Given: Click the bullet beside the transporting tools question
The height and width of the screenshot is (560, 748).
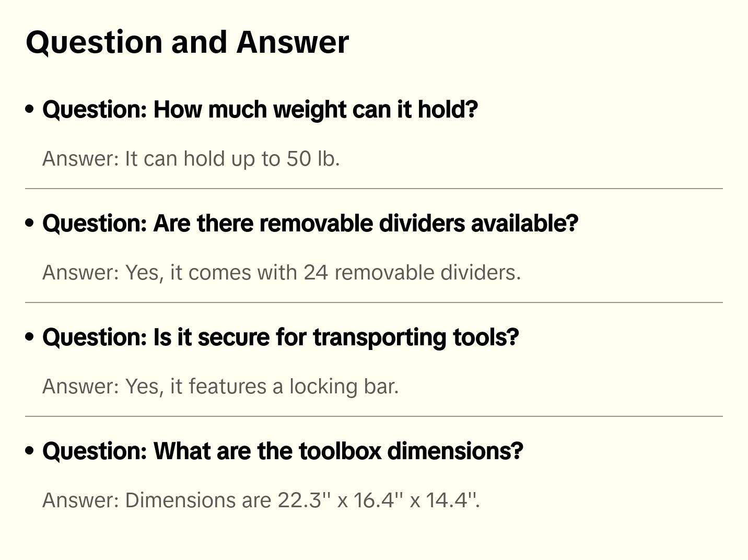Looking at the screenshot, I should (x=30, y=337).
